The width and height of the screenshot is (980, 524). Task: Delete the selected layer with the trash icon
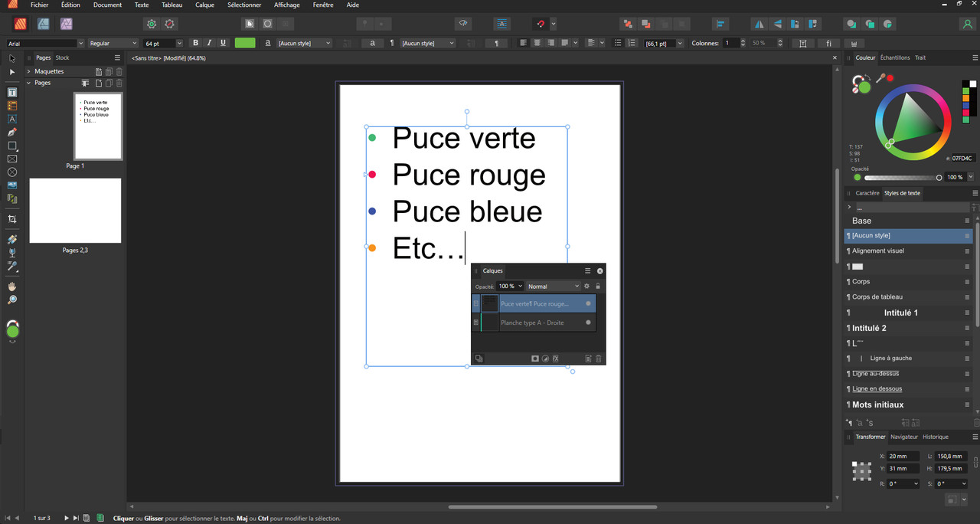click(x=599, y=359)
